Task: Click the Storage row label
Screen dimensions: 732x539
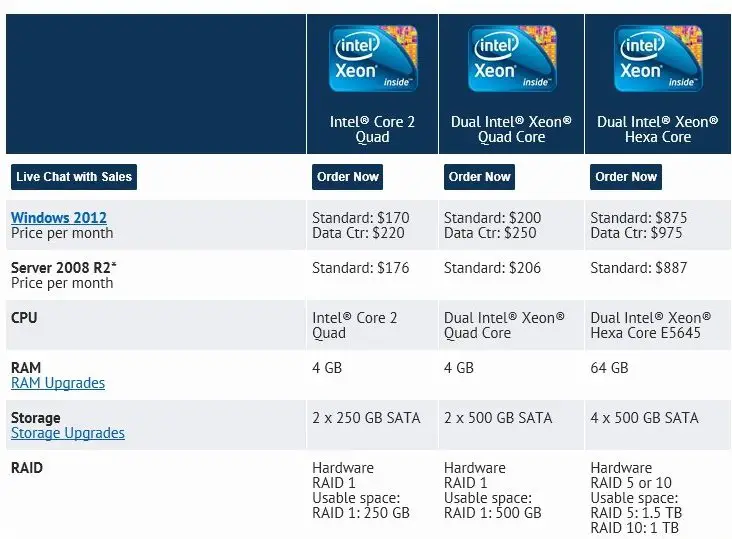Action: (35, 418)
